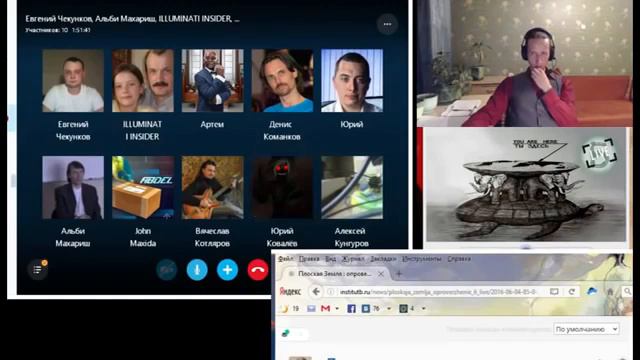Screen dimensions: 640x360
Task: Select Вячеслав Котляров participant avatar
Action: pyautogui.click(x=213, y=187)
